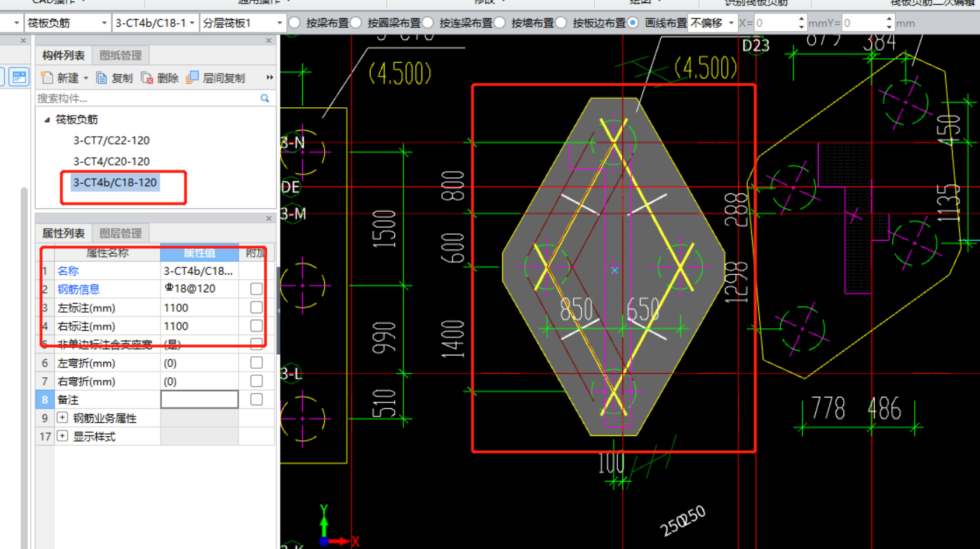Open the 不偏移 offset dropdown
This screenshot has width=980, height=549.
coord(732,23)
